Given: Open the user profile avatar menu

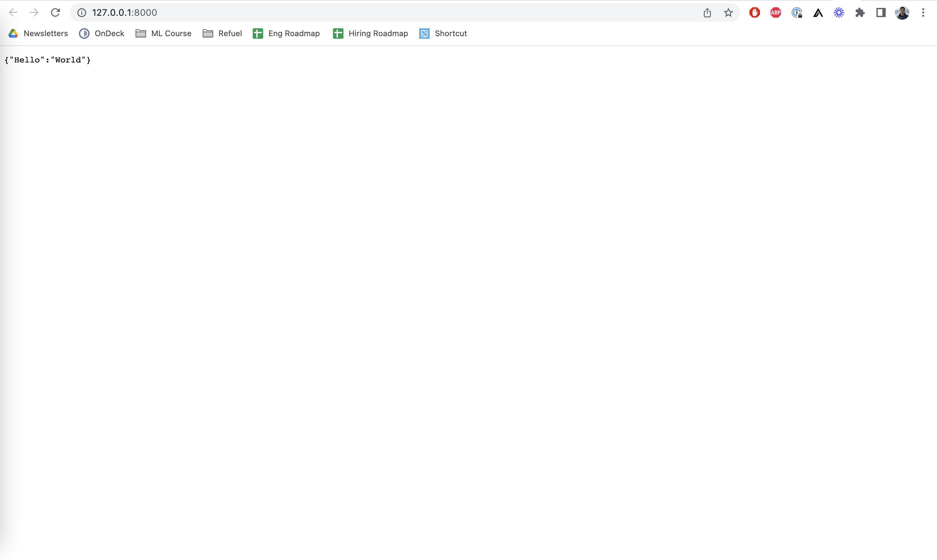Looking at the screenshot, I should (x=902, y=13).
